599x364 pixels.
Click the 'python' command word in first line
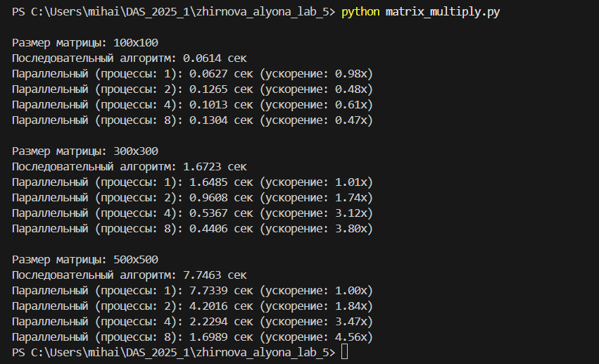[x=360, y=13]
